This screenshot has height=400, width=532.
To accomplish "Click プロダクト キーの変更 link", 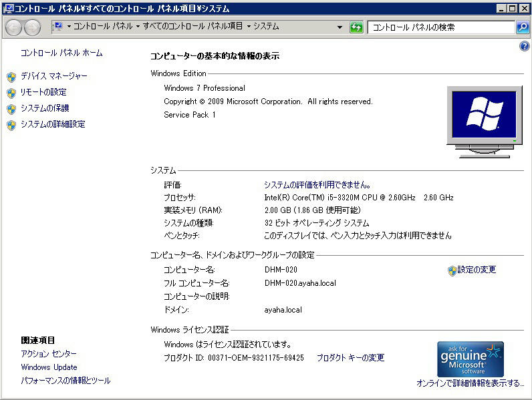I will [x=350, y=358].
